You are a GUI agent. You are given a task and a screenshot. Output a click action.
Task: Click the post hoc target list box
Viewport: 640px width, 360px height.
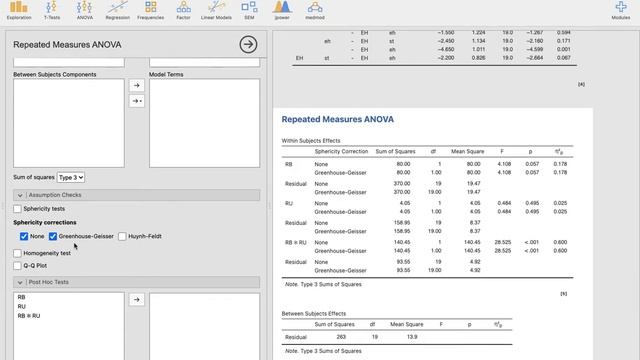pyautogui.click(x=204, y=327)
